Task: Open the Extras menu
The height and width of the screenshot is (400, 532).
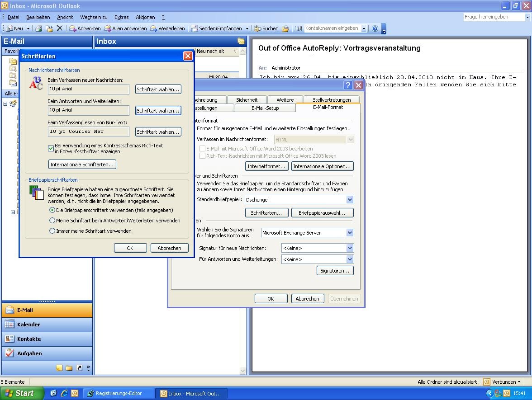Action: pyautogui.click(x=121, y=17)
